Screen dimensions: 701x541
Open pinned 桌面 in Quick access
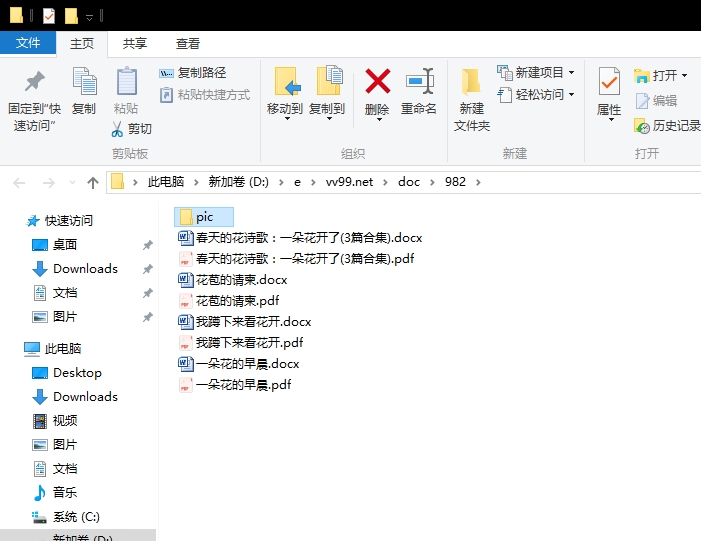(55, 245)
